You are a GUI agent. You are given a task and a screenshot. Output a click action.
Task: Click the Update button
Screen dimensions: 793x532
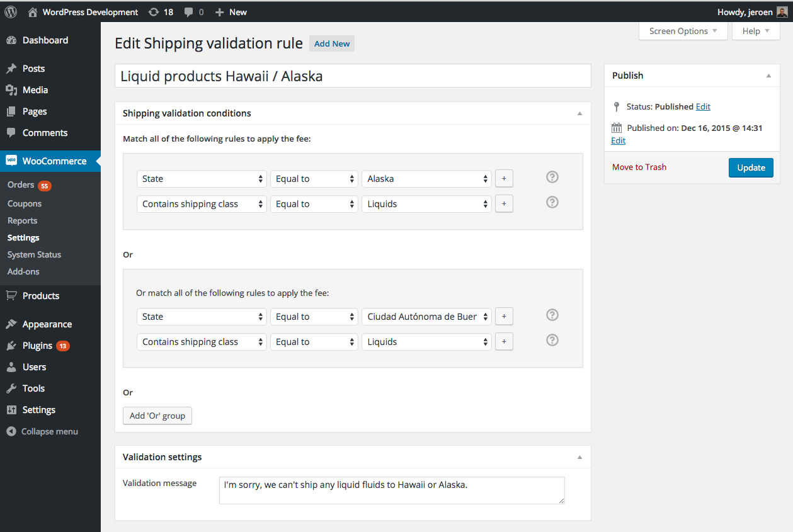click(750, 167)
